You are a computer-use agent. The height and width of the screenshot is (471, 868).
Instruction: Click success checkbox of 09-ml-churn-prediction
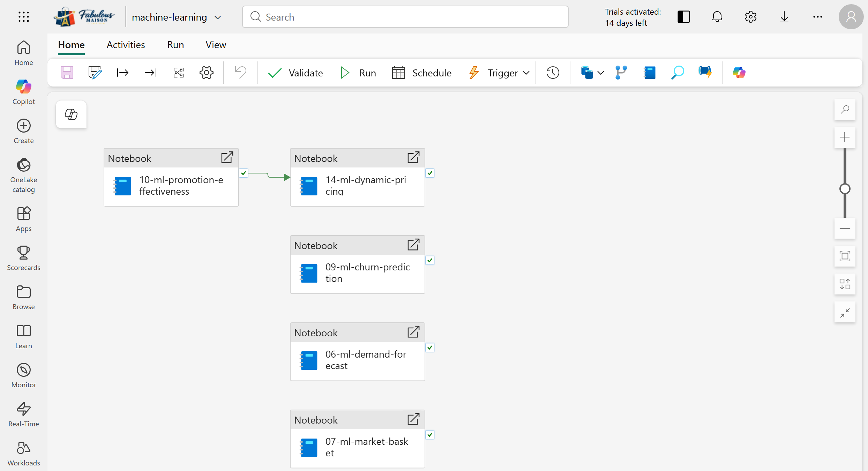click(x=430, y=260)
